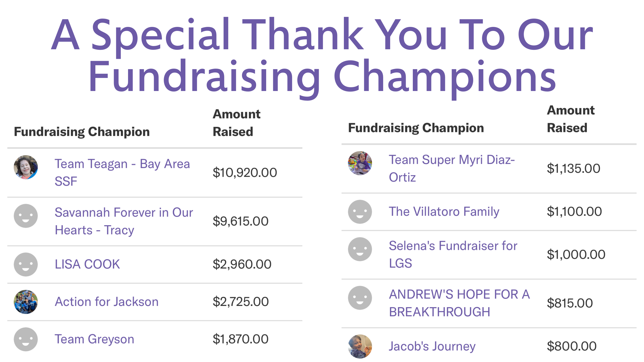The image size is (644, 362).
Task: Click Team Super Myri's photo avatar
Action: [x=360, y=163]
